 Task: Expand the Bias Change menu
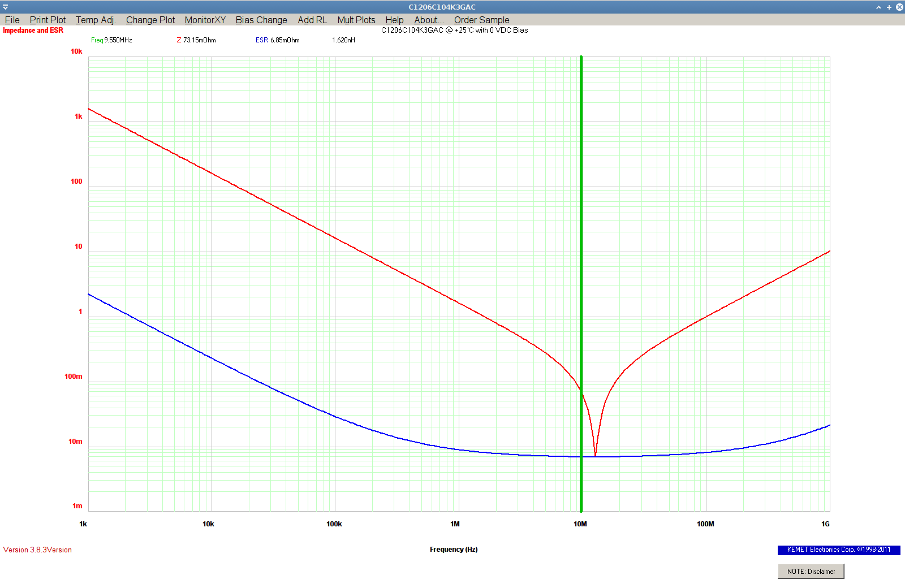(261, 20)
